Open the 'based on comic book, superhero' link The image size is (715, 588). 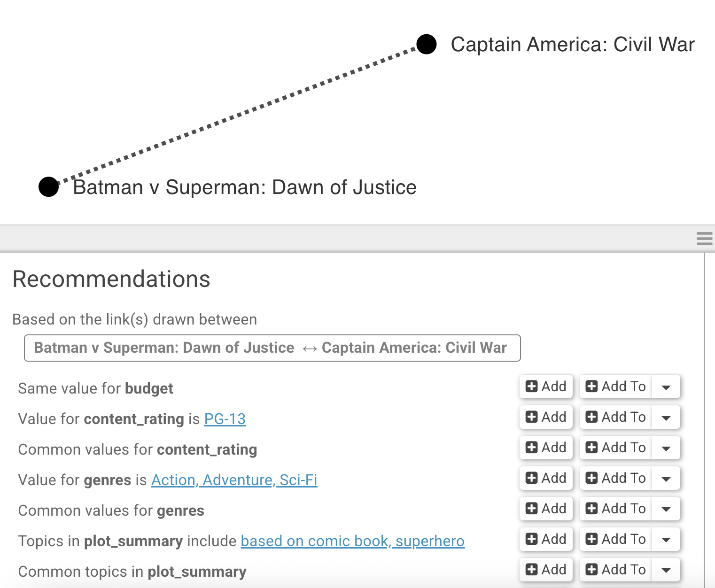(x=352, y=541)
